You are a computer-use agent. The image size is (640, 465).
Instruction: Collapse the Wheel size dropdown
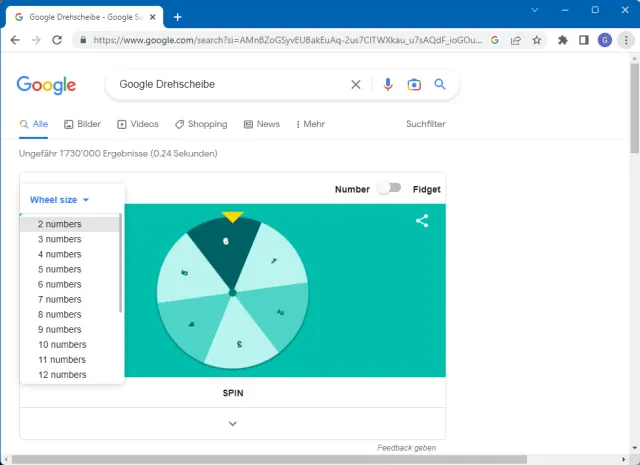pyautogui.click(x=59, y=200)
